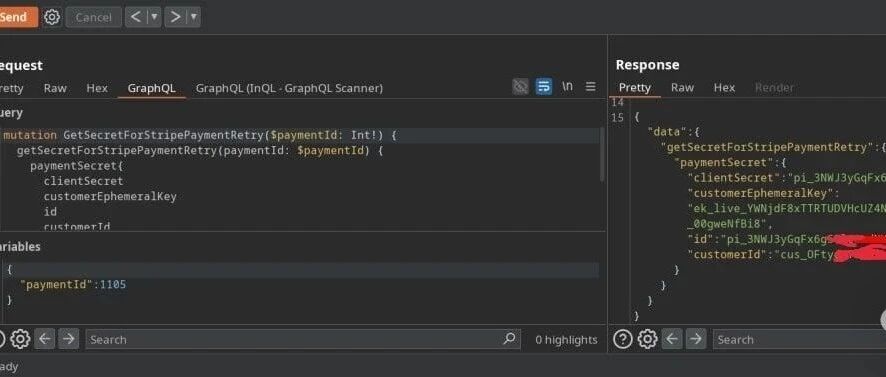
Task: Click the customerEphemeralKey field in query
Action: click(110, 197)
